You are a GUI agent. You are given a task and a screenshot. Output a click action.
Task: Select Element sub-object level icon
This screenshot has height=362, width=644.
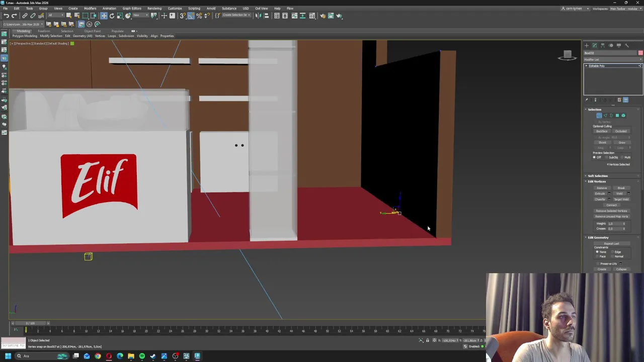tap(623, 115)
